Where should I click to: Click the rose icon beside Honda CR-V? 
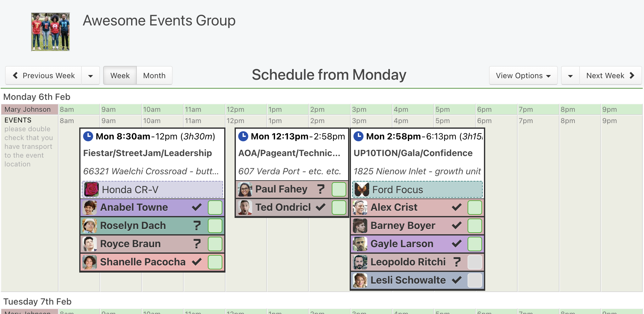point(92,189)
